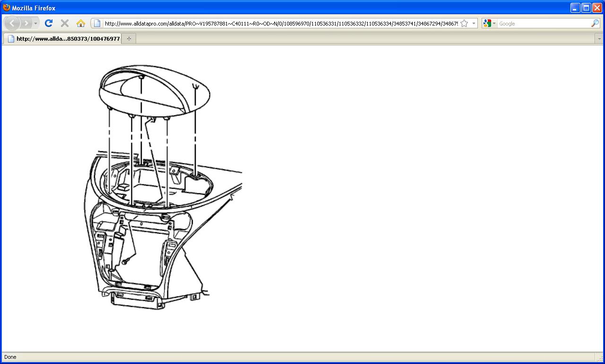Expand the recent pages history dropdown
Viewport: 605px width, 364px height.
[35, 23]
